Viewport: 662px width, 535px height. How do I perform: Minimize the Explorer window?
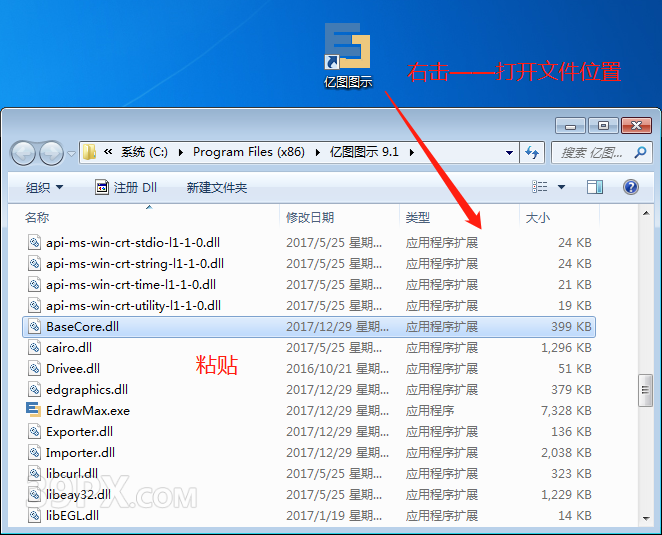(x=570, y=126)
